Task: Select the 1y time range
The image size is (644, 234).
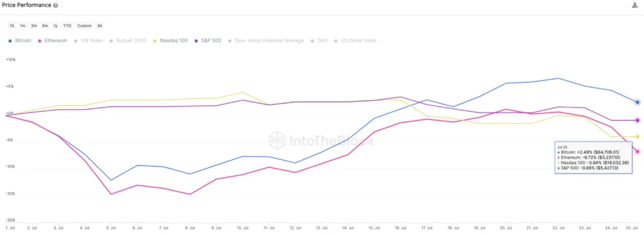Action: tap(55, 26)
